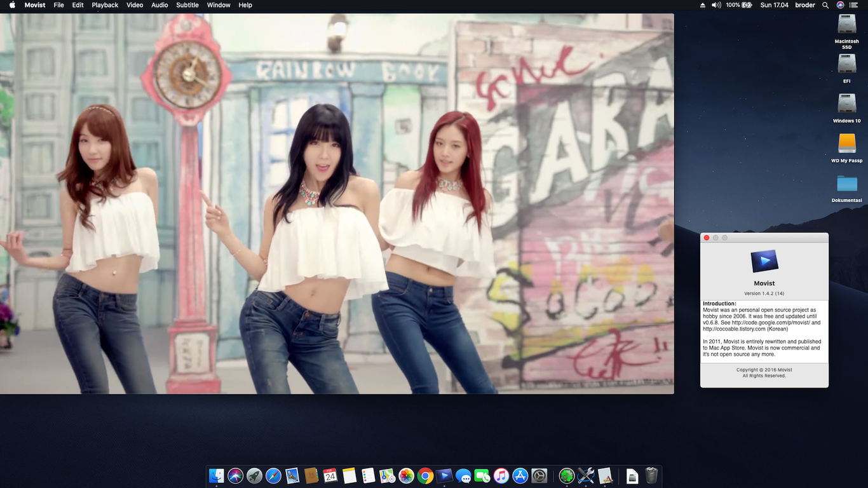The image size is (868, 488).
Task: Open Spotlight search magnifier
Action: tap(825, 5)
